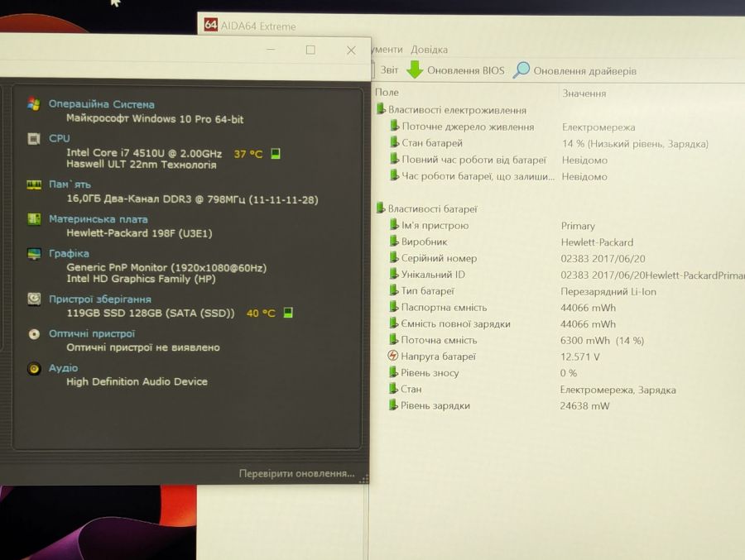Viewport: 745px width, 560px height.
Task: Click the 40 °C SSD temperature value
Action: 261,313
